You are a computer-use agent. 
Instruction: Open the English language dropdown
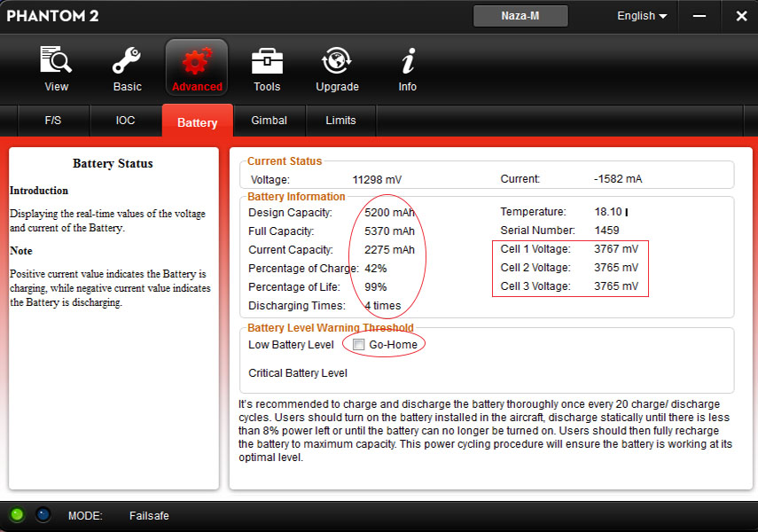pyautogui.click(x=642, y=16)
